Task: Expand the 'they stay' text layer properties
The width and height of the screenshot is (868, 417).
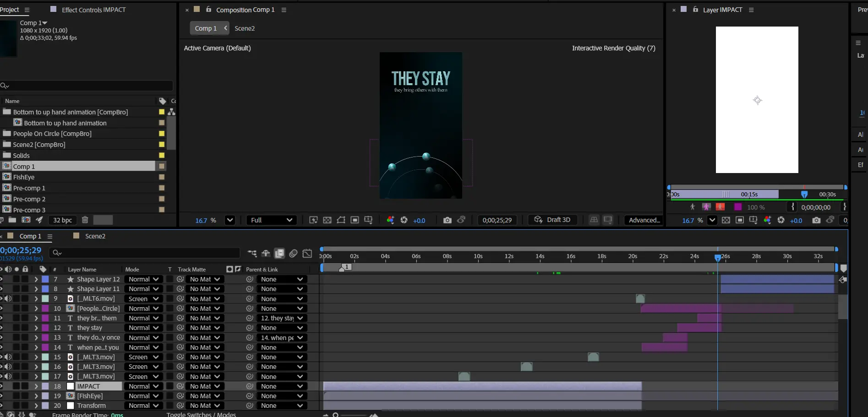Action: (36, 328)
